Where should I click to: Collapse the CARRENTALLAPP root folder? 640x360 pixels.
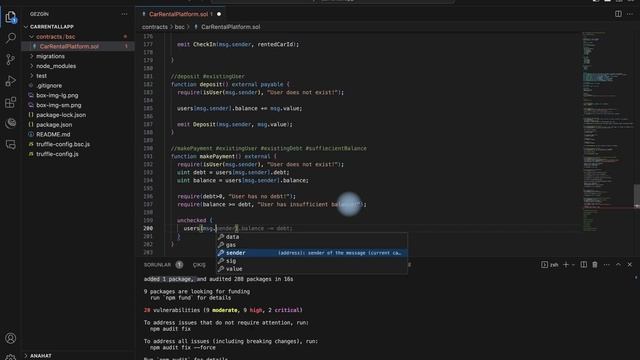tap(51, 27)
